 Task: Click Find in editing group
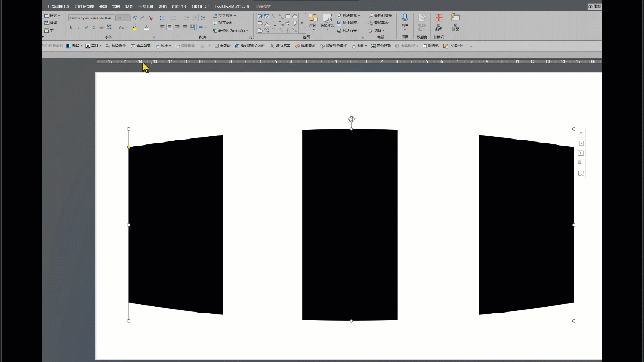pyautogui.click(x=380, y=16)
